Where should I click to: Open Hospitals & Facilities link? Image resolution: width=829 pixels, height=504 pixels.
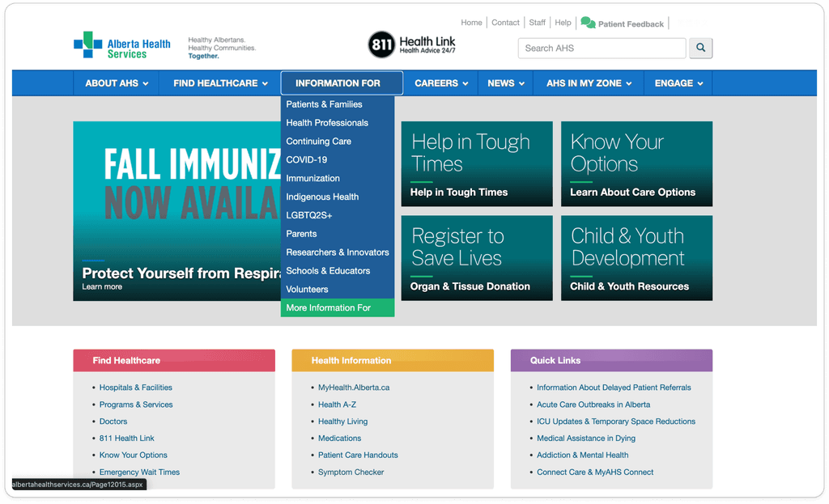[136, 388]
